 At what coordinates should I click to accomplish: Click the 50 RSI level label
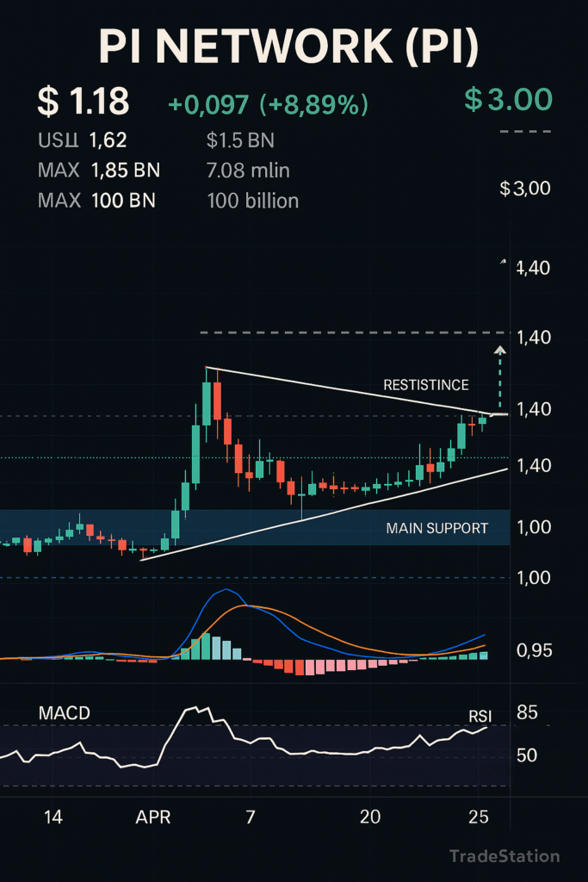(x=527, y=755)
